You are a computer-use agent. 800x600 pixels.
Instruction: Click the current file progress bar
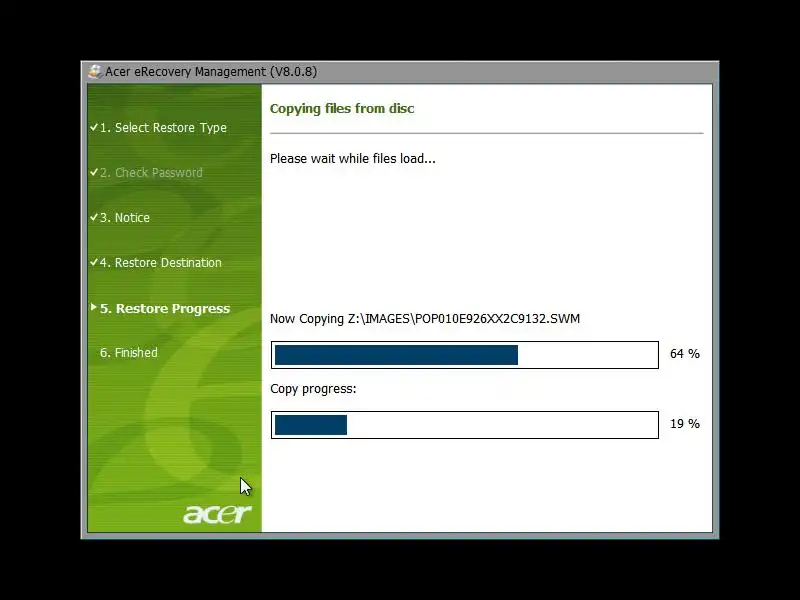tap(465, 355)
